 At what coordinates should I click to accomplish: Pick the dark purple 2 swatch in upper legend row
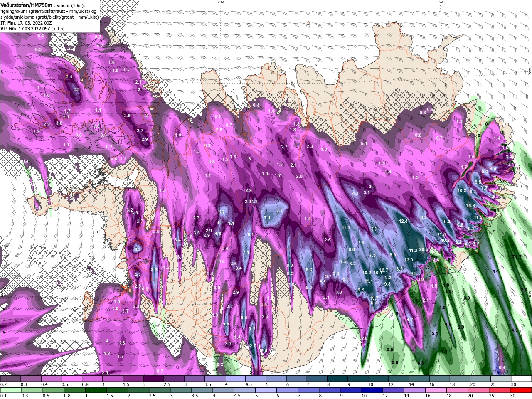(153, 379)
